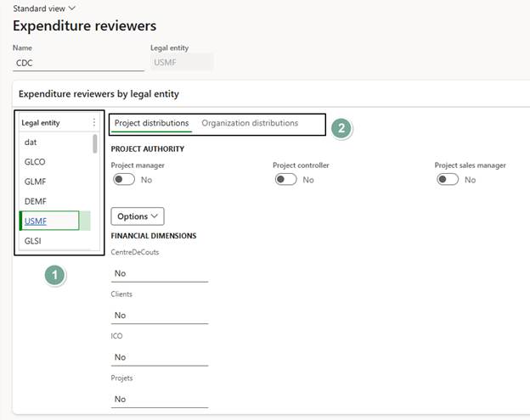530x420 pixels.
Task: Click the Name field containing CDC
Action: coord(78,62)
